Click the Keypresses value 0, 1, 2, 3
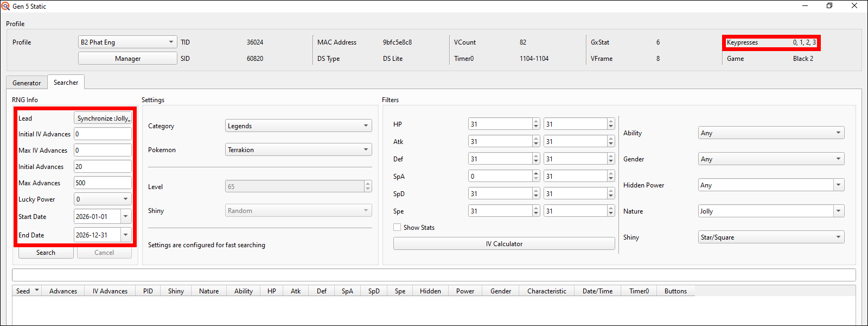The width and height of the screenshot is (868, 326). point(804,42)
